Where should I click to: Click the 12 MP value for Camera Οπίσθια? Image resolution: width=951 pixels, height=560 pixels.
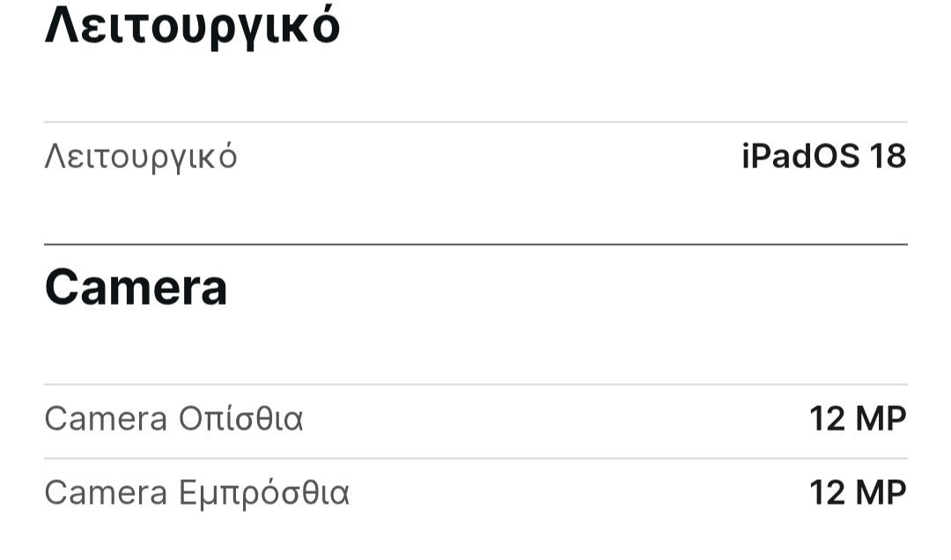click(x=859, y=418)
